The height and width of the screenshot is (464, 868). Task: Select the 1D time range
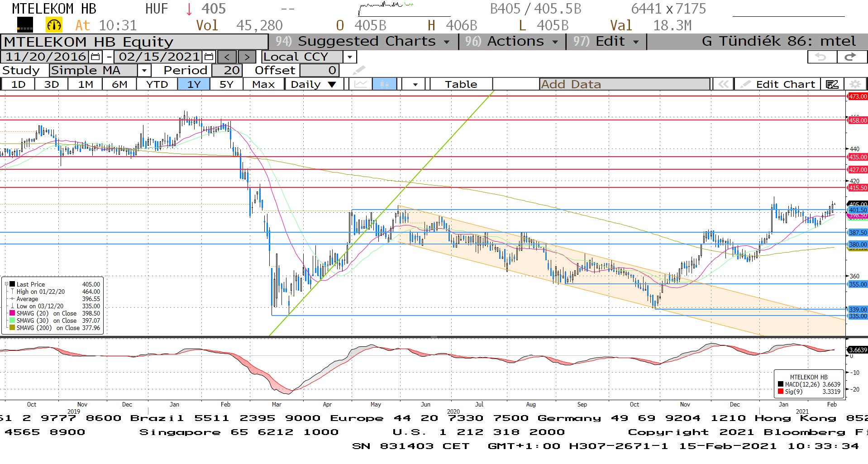[x=18, y=84]
